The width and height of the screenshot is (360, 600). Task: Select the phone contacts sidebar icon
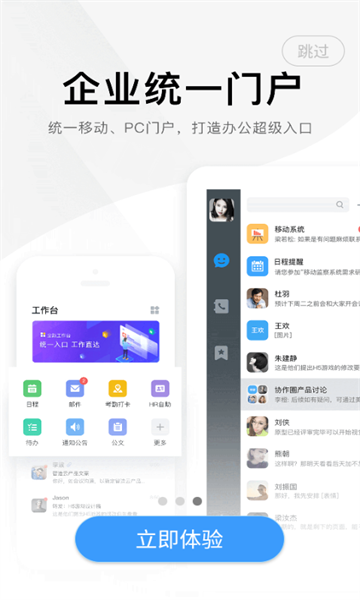point(222,306)
